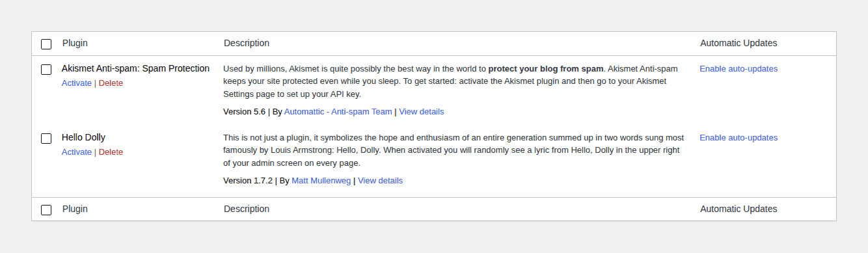Delete the Akismet Anti-spam plugin

[x=111, y=83]
